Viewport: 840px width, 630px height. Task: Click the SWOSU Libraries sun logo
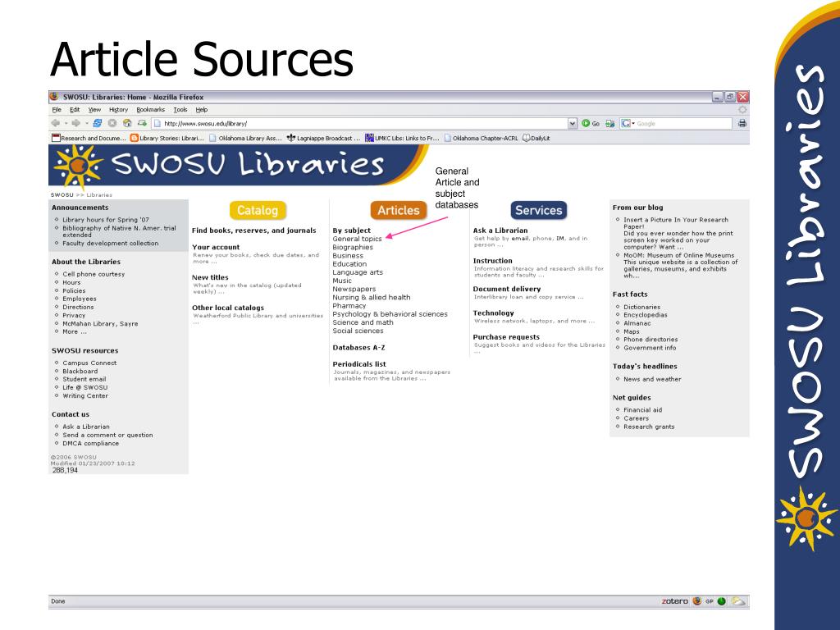(78, 166)
